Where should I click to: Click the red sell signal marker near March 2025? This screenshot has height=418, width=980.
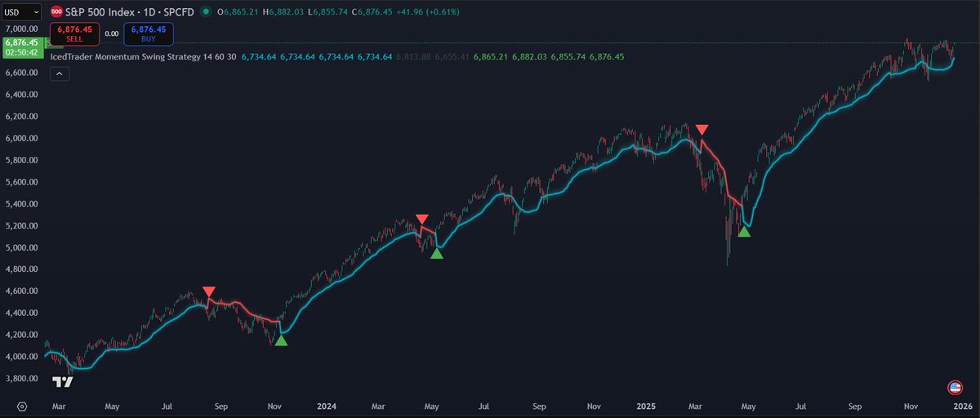702,130
